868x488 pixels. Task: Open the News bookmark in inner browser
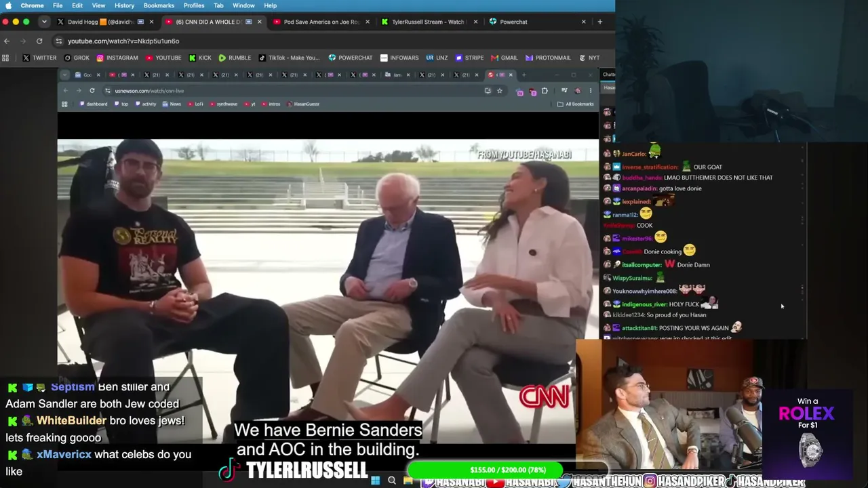click(x=172, y=104)
